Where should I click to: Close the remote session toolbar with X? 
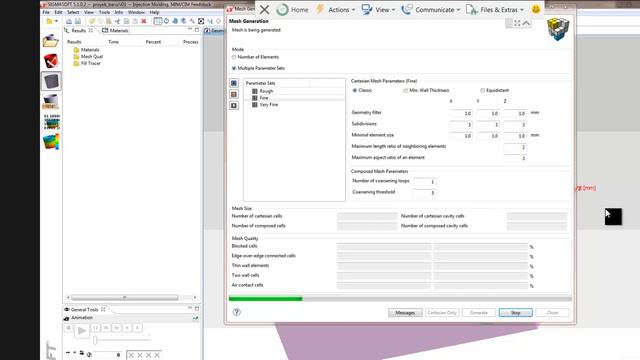264,9
